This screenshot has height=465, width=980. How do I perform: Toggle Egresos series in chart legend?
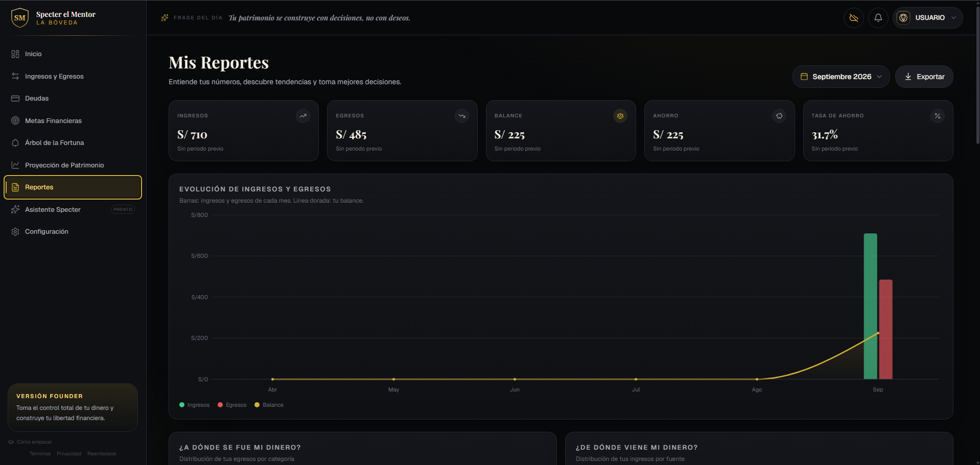[x=232, y=405]
